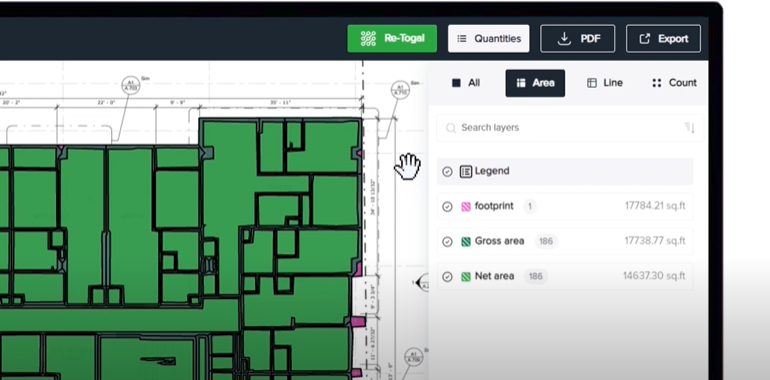Click the footprint value 17784.21 sq.ft
Viewport: 770px width, 380px height.
[655, 206]
